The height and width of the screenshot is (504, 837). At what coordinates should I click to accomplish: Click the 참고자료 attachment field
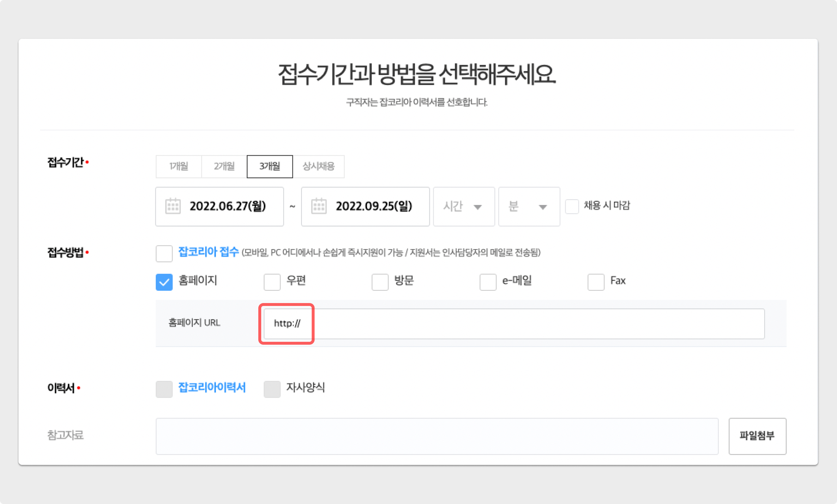point(437,436)
